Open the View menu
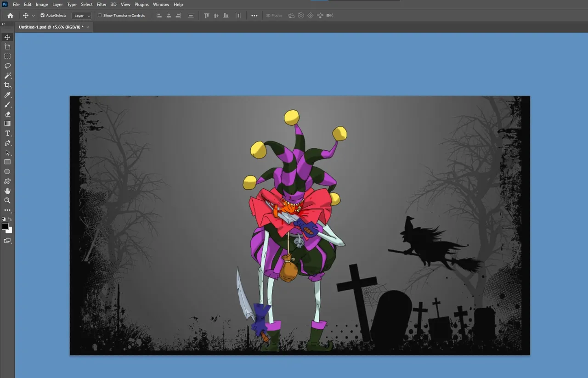588x378 pixels. tap(125, 5)
